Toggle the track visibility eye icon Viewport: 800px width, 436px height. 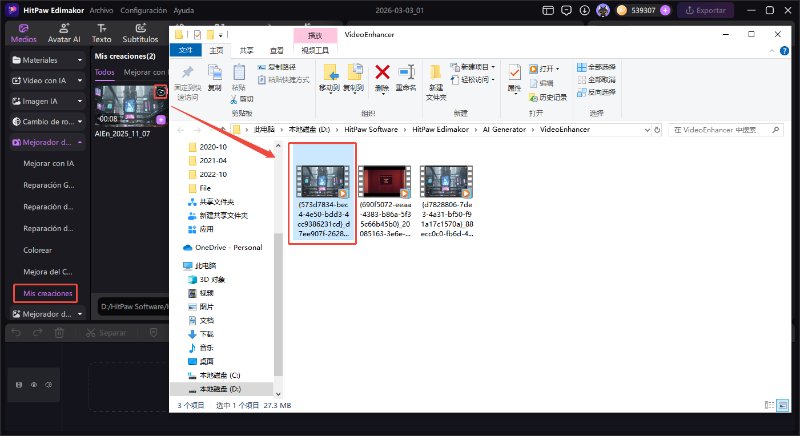point(34,385)
